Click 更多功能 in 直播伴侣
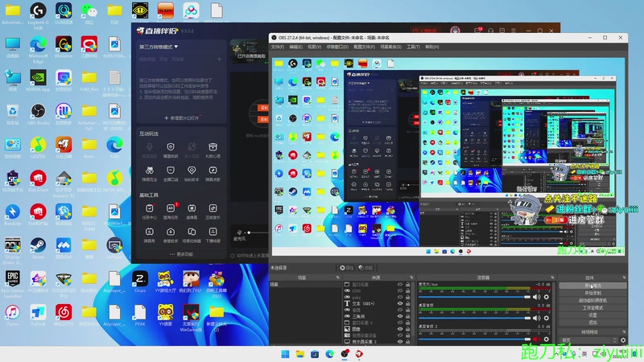The height and width of the screenshot is (362, 644). (181, 254)
